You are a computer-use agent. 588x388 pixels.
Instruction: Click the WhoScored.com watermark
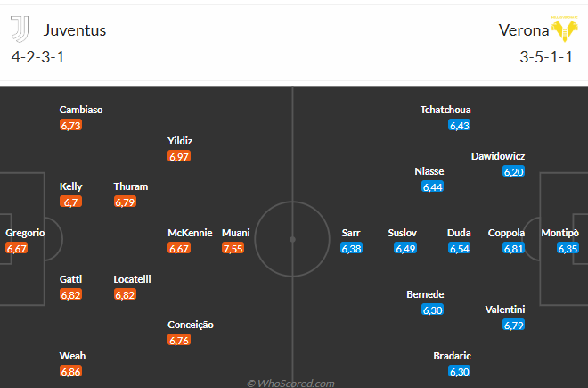(x=290, y=384)
